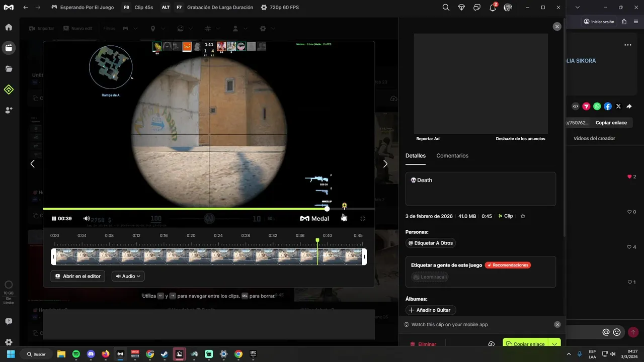Viewport: 644px width, 362px height.
Task: Send the comment with the red arrow button
Action: (x=633, y=332)
